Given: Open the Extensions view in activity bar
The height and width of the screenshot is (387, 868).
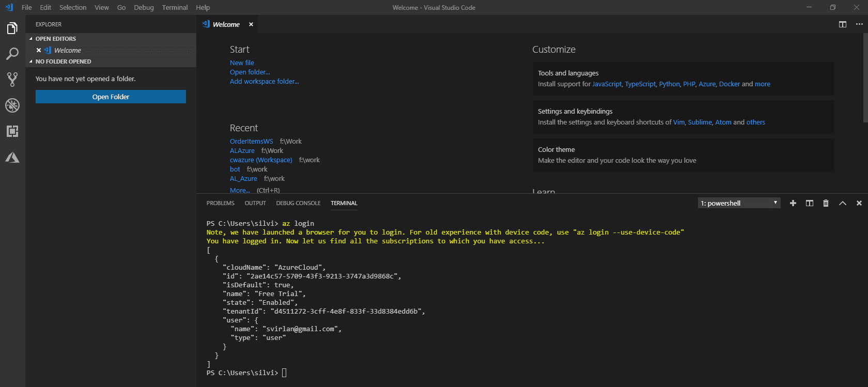Looking at the screenshot, I should pyautogui.click(x=12, y=131).
